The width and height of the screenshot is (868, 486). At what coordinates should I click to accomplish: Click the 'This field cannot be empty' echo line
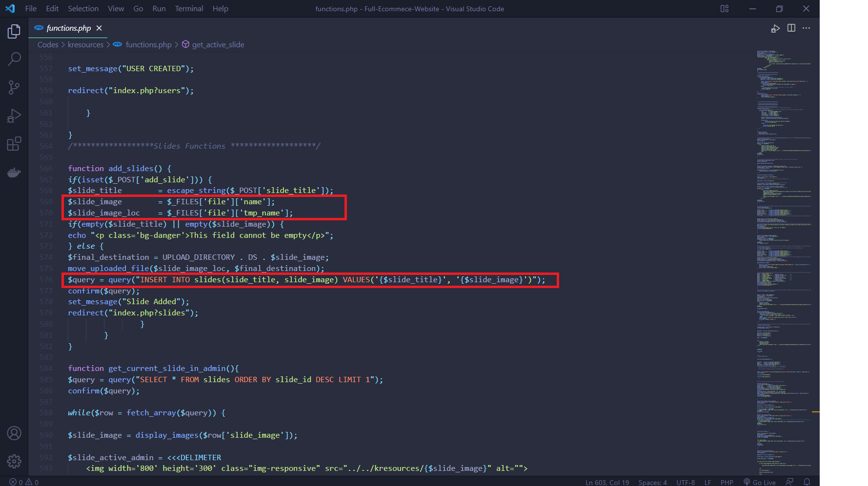(x=201, y=235)
